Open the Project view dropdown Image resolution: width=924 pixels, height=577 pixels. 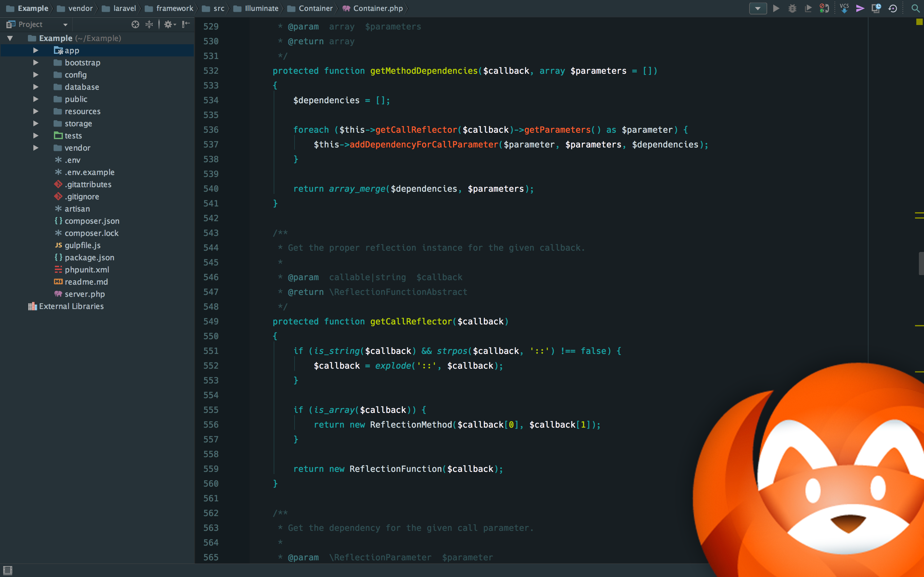tap(65, 25)
